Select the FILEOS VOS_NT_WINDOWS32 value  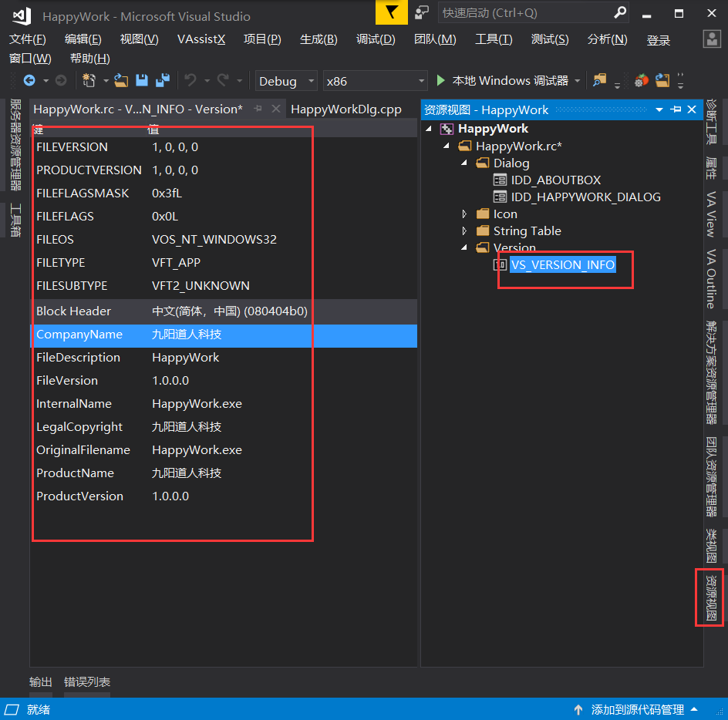coord(214,240)
